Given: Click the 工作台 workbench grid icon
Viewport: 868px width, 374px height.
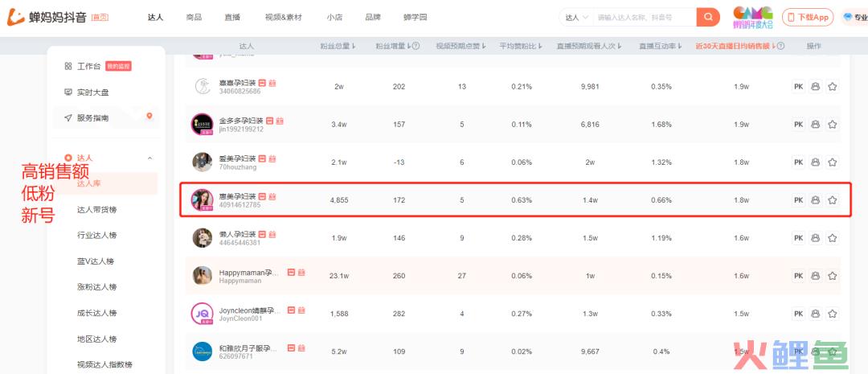Looking at the screenshot, I should (68, 67).
